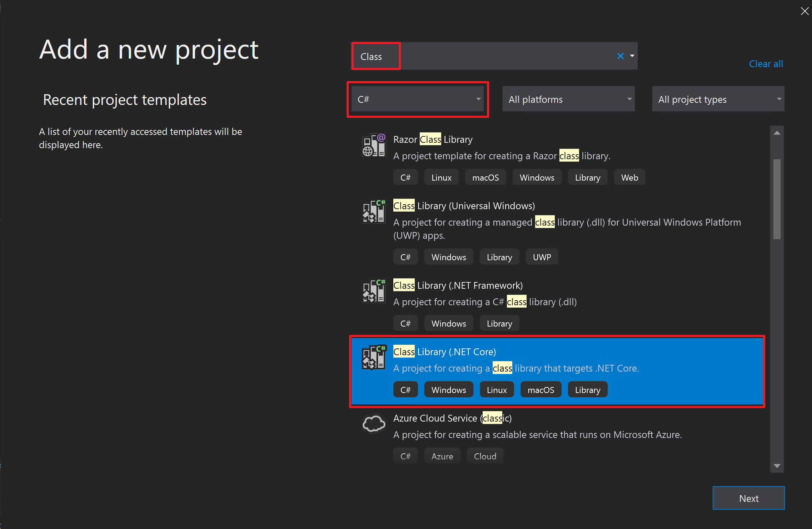The width and height of the screenshot is (812, 529).
Task: Close the Add a new project dialog
Action: point(804,11)
